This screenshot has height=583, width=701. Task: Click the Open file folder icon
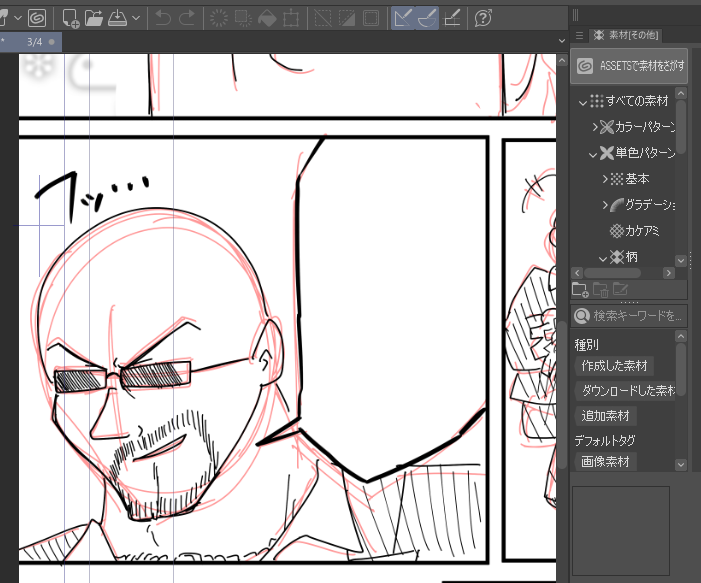[93, 18]
